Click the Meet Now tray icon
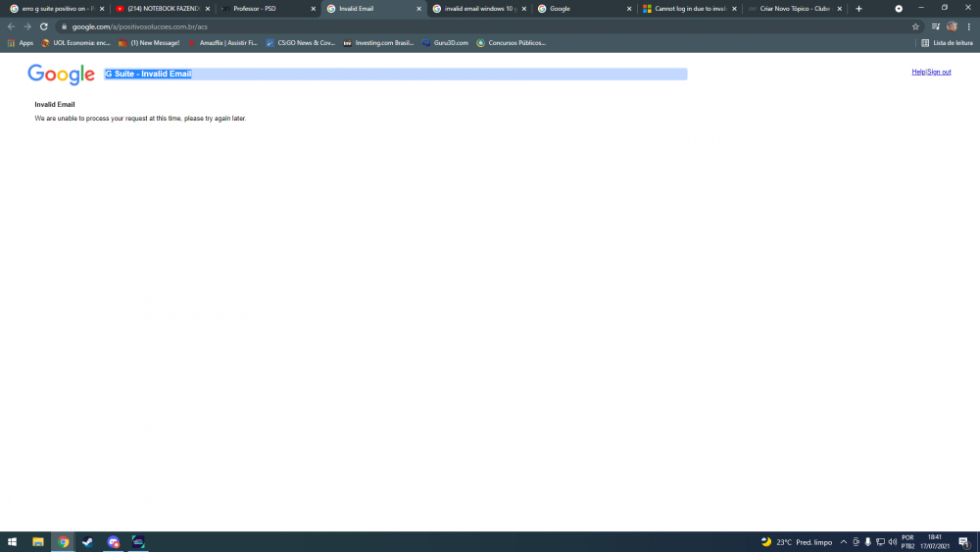 (856, 542)
